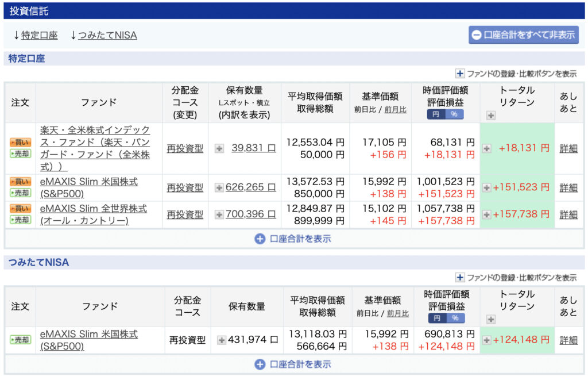Click 時価評価額 1,057,738 円 value
The height and width of the screenshot is (376, 588).
446,209
